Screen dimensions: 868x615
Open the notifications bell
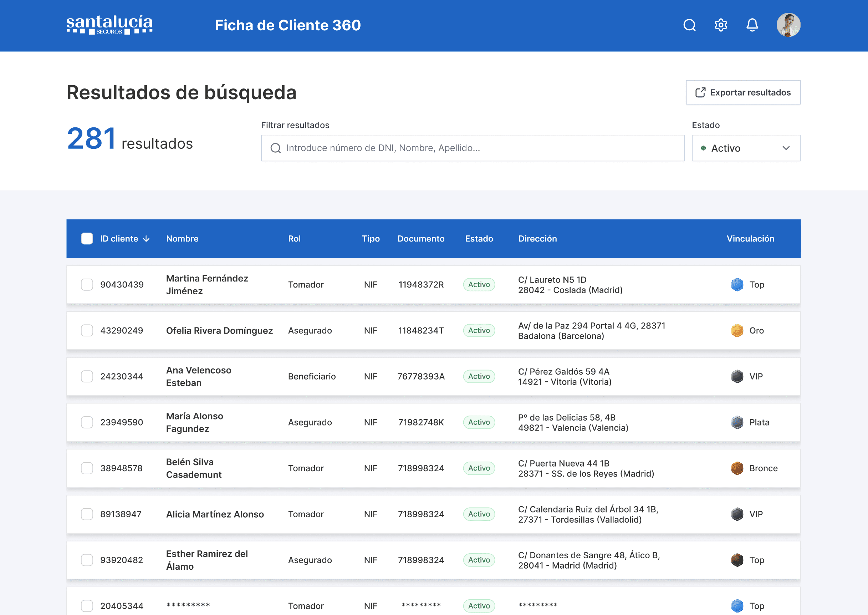point(752,25)
